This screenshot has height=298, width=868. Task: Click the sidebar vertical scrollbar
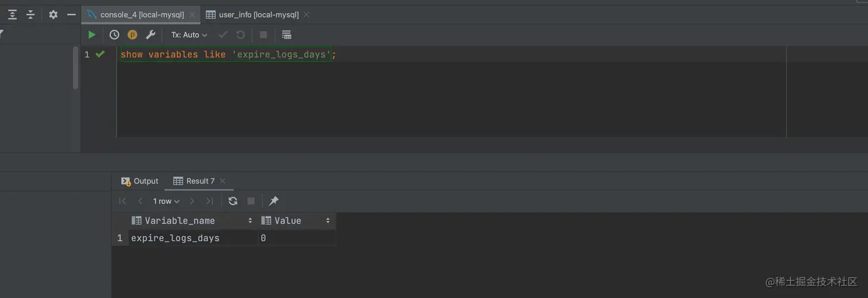[75, 68]
